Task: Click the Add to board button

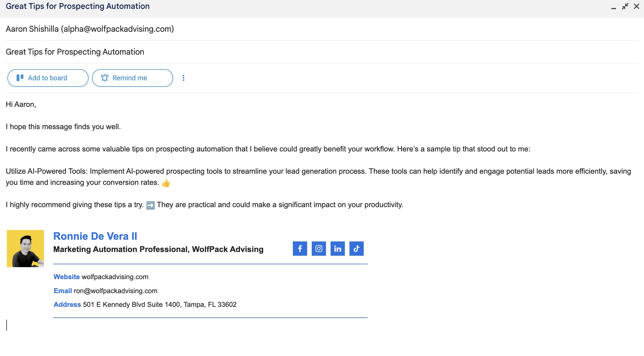Action: [x=48, y=78]
